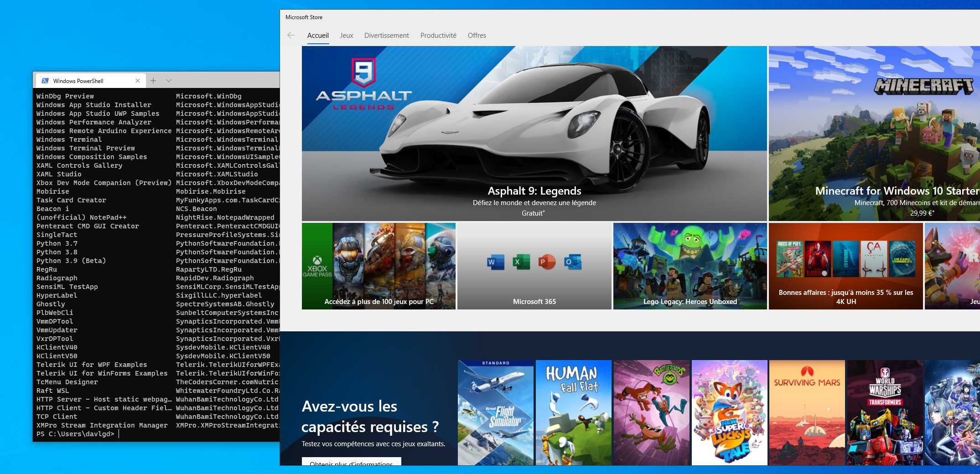The image size is (980, 474).
Task: Switch to the Jeux tab
Action: (347, 35)
